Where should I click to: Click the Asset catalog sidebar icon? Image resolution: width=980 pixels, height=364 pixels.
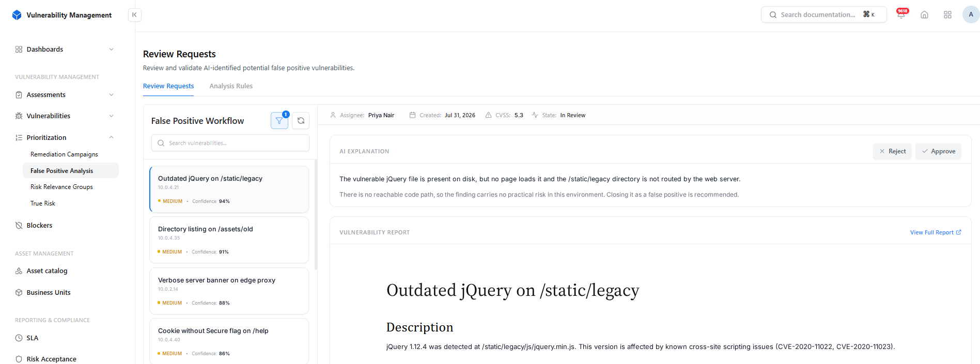click(19, 271)
